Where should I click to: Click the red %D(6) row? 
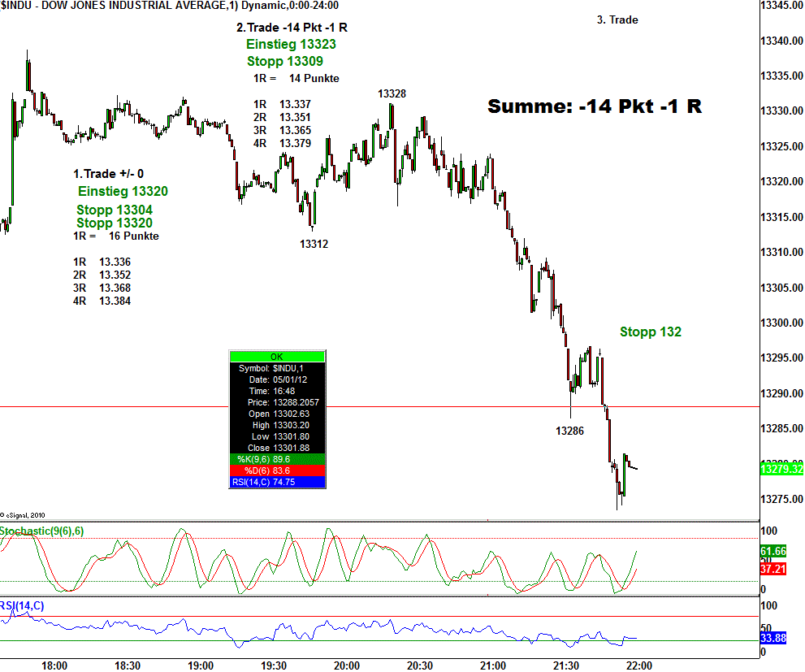click(277, 470)
